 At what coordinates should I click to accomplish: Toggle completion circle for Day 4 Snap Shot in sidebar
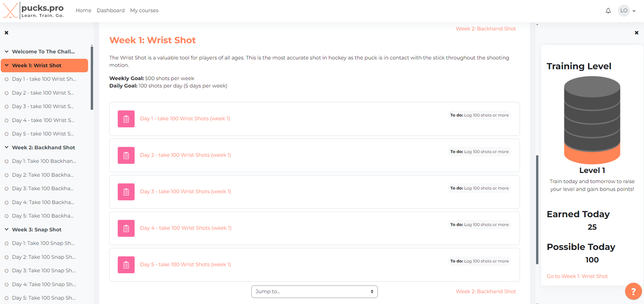click(x=7, y=284)
